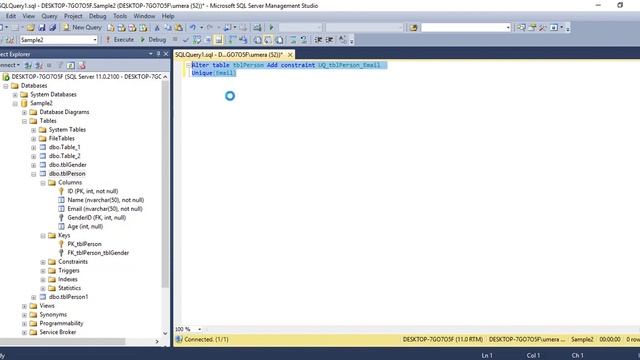640x360 pixels.
Task: Expand the Constraints folder
Action: coord(43,262)
